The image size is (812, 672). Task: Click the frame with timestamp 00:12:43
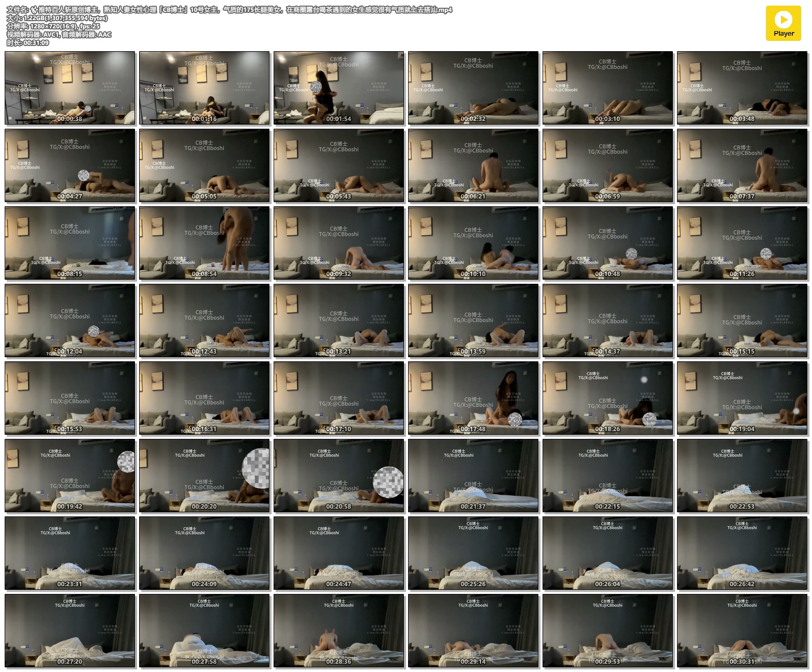pos(204,320)
